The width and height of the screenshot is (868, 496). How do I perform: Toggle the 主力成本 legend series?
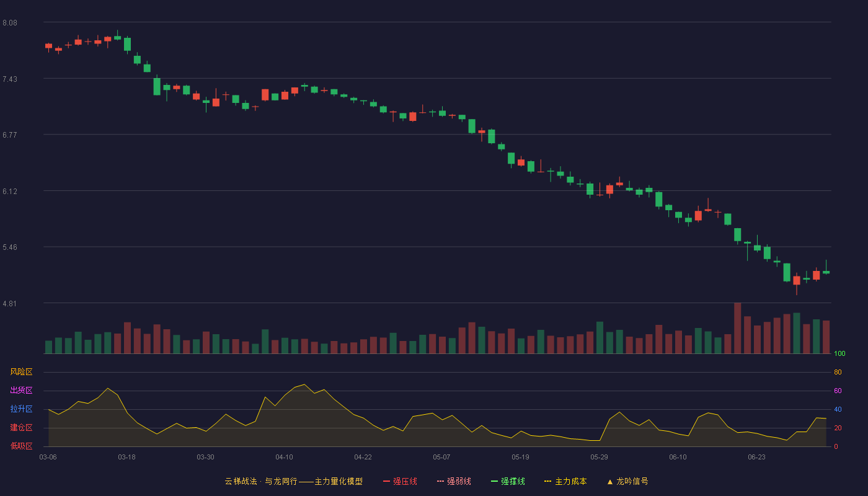565,481
